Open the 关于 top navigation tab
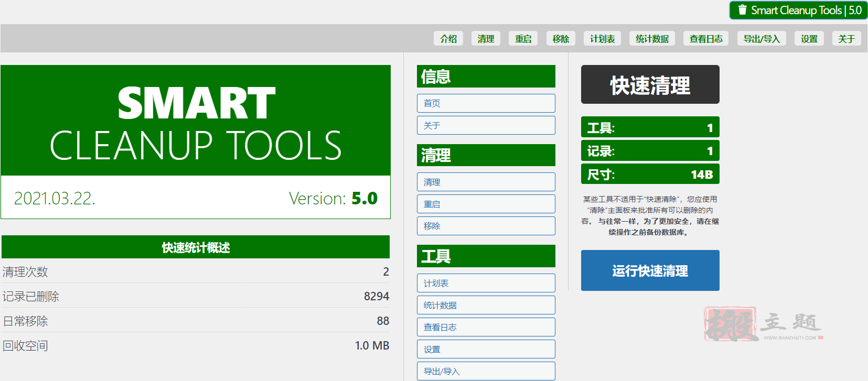 [846, 39]
